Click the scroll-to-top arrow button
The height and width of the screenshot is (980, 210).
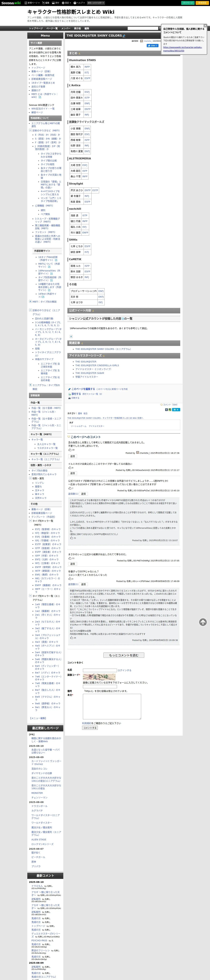point(203,622)
